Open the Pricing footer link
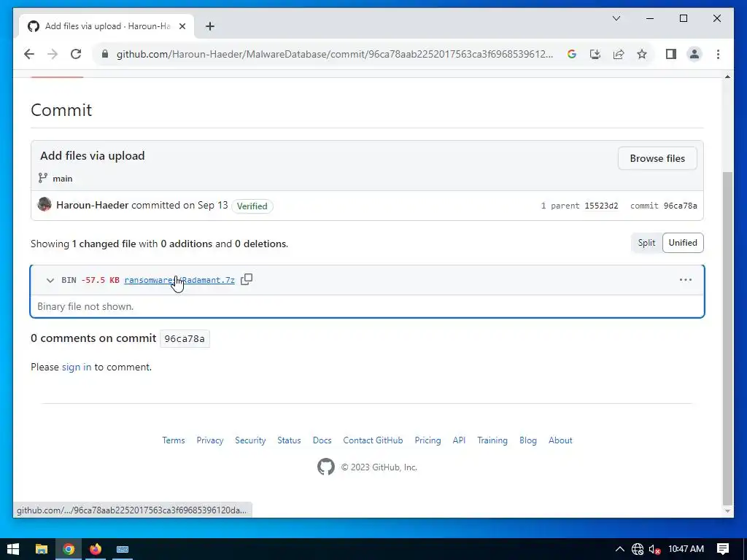 427,440
